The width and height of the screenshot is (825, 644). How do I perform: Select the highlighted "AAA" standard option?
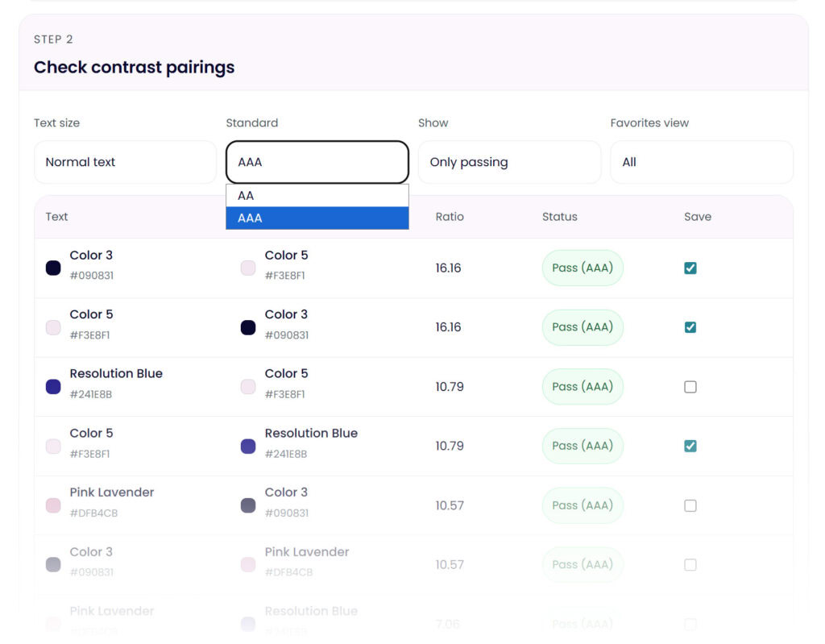point(317,217)
